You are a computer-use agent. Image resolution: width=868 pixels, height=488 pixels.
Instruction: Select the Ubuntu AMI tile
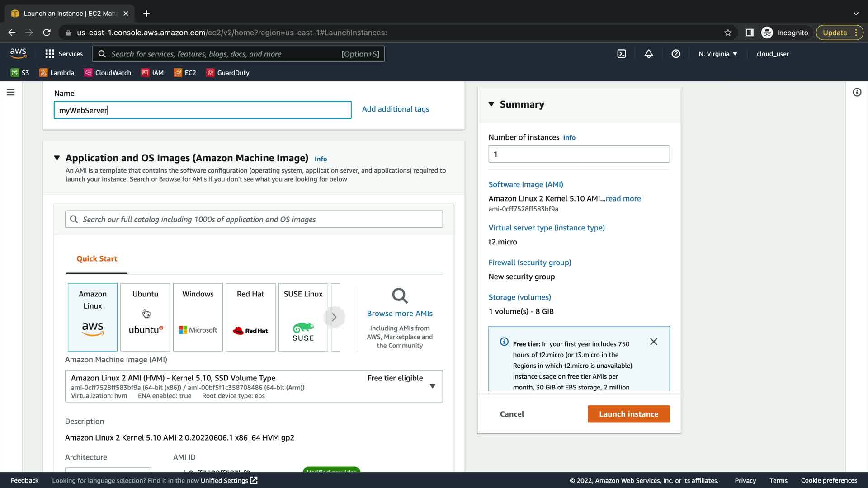pyautogui.click(x=145, y=317)
